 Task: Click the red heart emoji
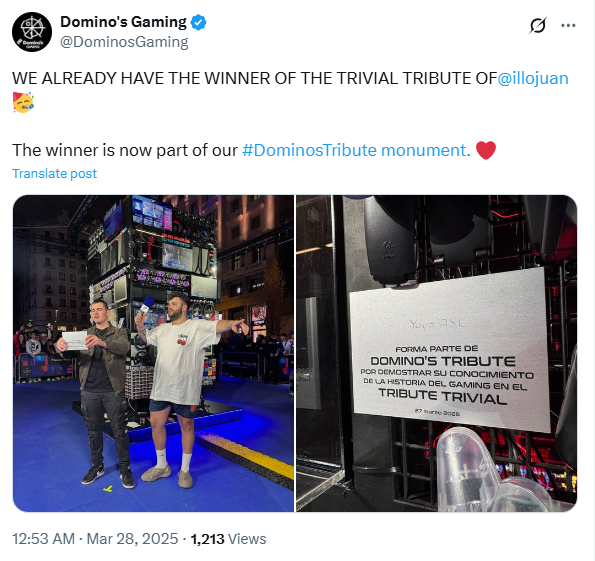pyautogui.click(x=486, y=150)
